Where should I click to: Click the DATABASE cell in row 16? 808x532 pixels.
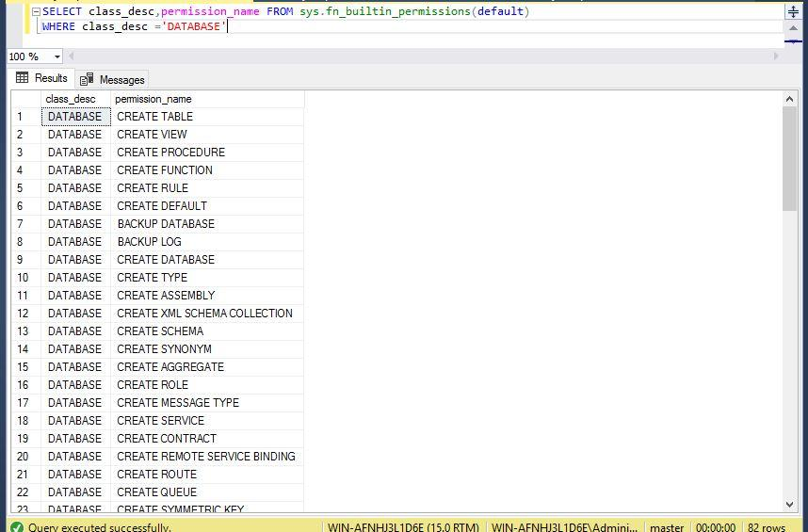pos(75,385)
